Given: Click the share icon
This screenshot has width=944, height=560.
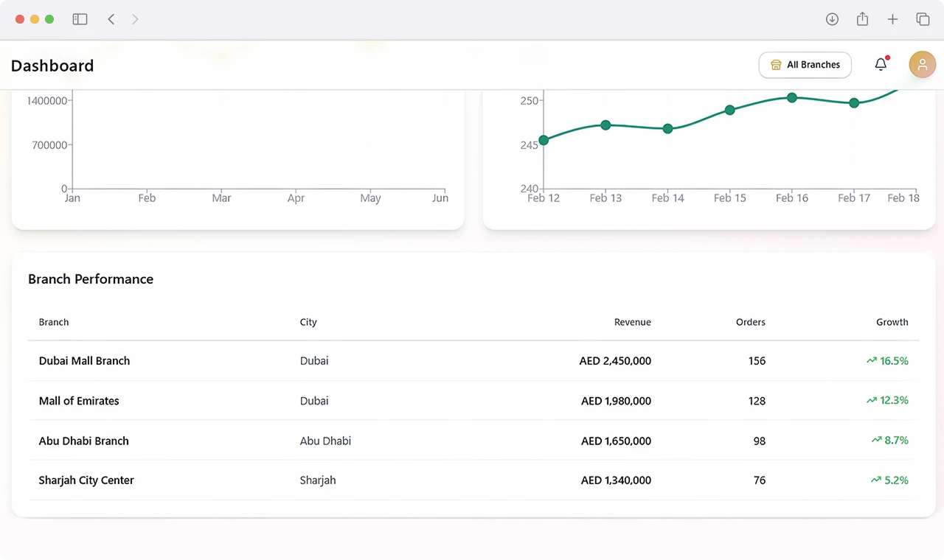Looking at the screenshot, I should point(862,19).
